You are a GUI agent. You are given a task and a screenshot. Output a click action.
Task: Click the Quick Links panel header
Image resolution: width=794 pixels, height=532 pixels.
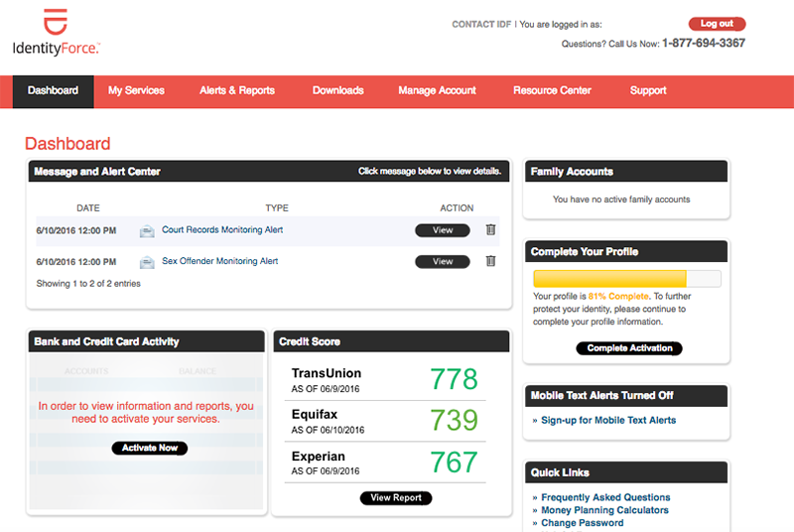pyautogui.click(x=626, y=472)
